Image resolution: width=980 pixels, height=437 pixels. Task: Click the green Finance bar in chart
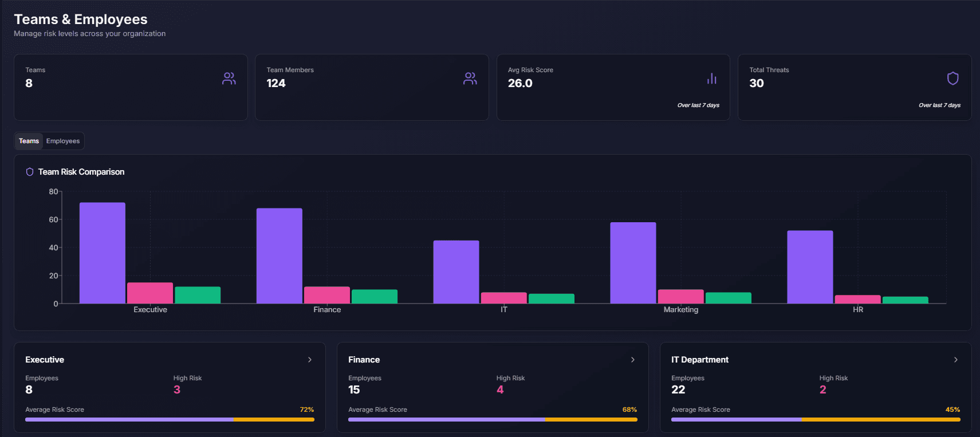pyautogui.click(x=375, y=296)
